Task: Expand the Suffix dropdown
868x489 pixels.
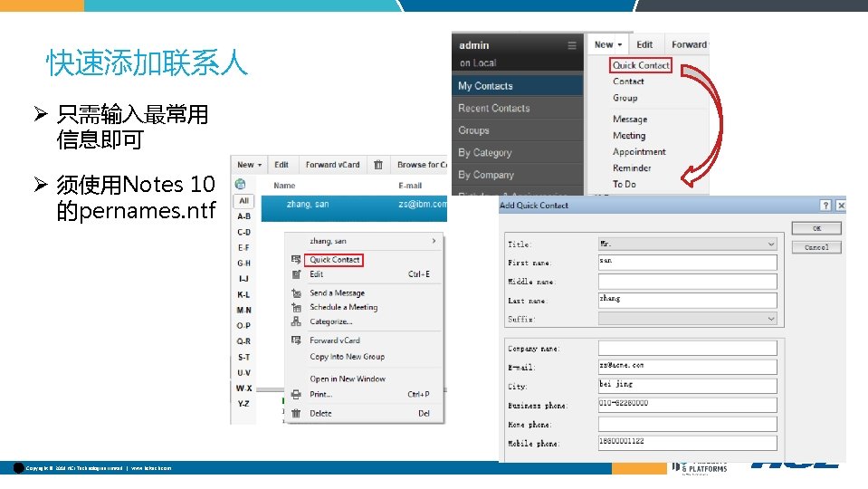Action: [771, 319]
